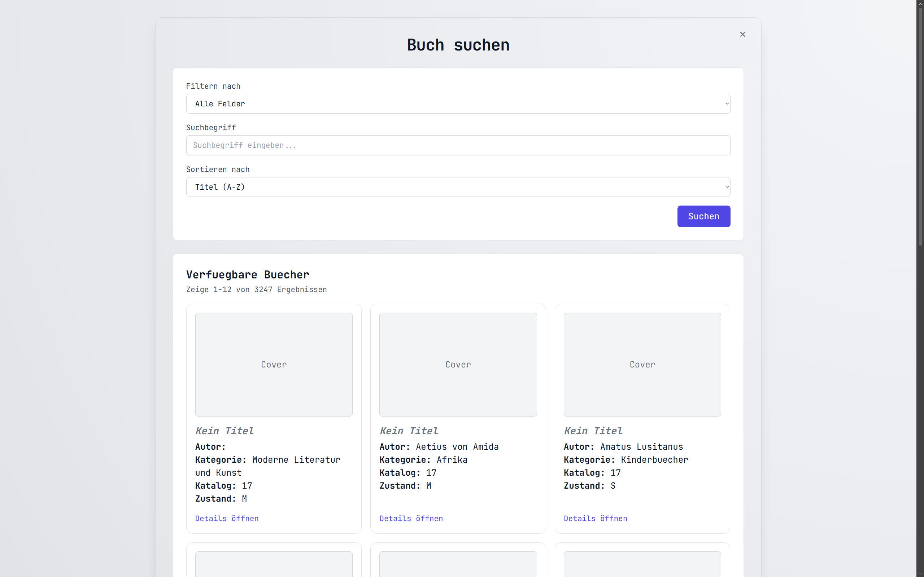Click the page vertical scrollbar

pos(920,126)
